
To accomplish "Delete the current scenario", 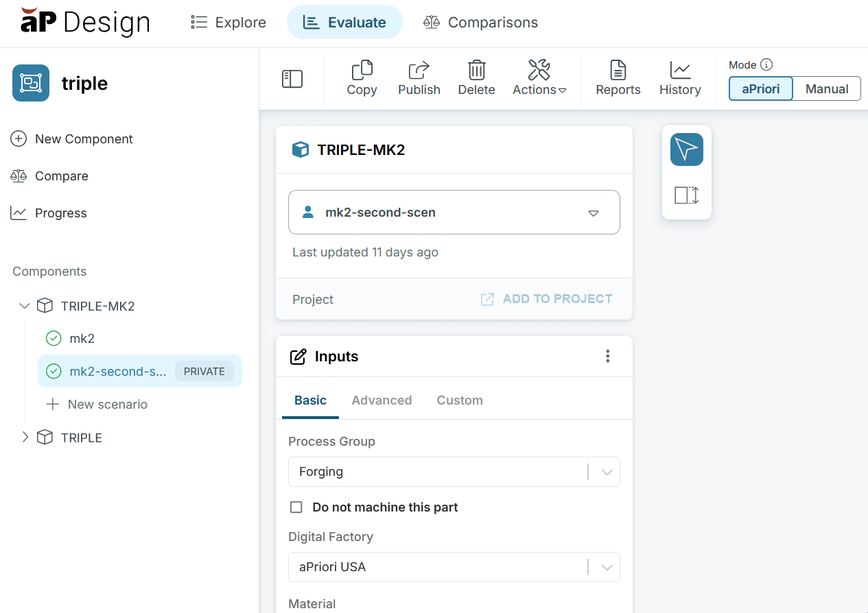I will (x=476, y=78).
